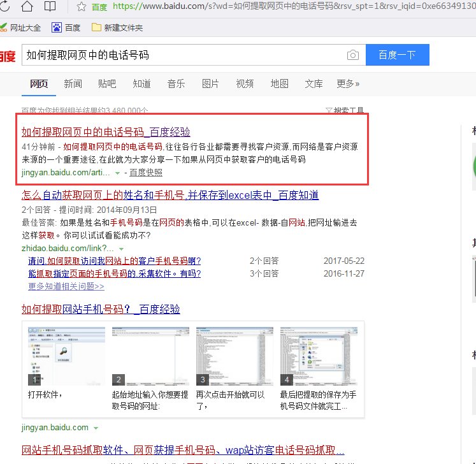The width and height of the screenshot is (476, 464).
Task: Bookmark this page with star icon
Action: pyautogui.click(x=82, y=7)
